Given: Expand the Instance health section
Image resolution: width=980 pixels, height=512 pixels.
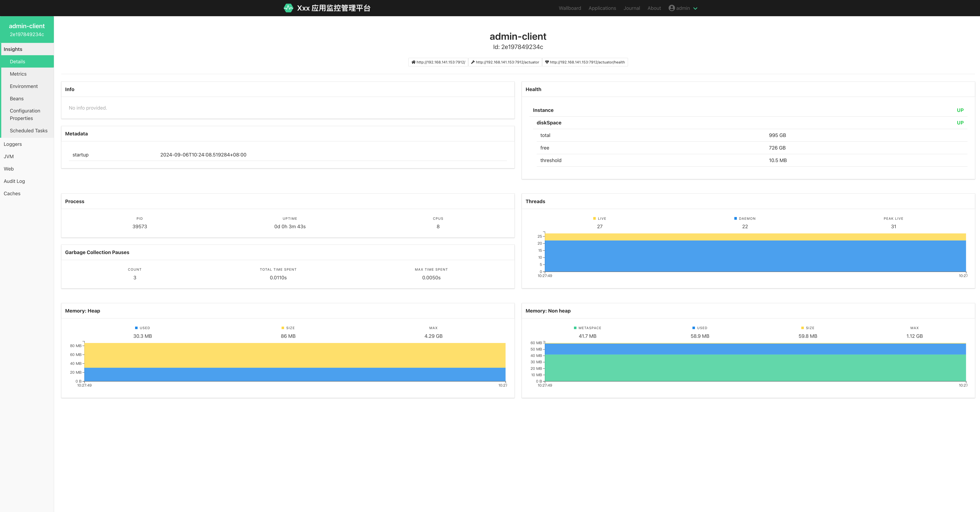Looking at the screenshot, I should 543,110.
